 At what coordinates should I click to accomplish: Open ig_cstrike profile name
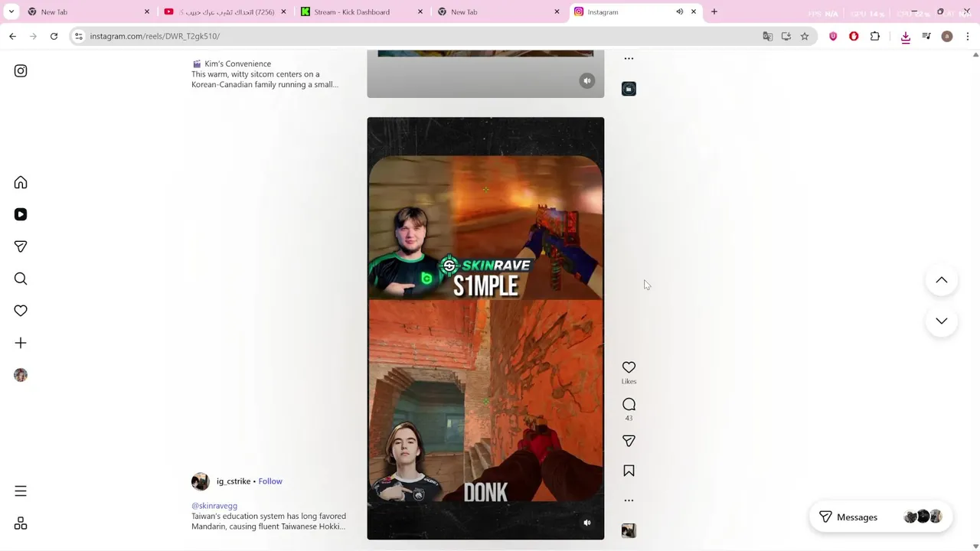[x=234, y=481]
